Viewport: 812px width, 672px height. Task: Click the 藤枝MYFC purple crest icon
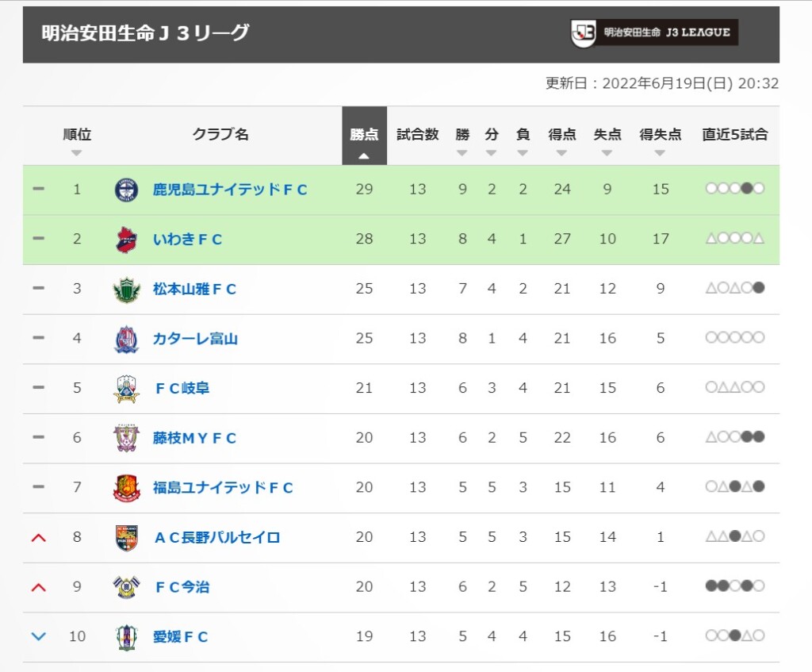pyautogui.click(x=126, y=438)
